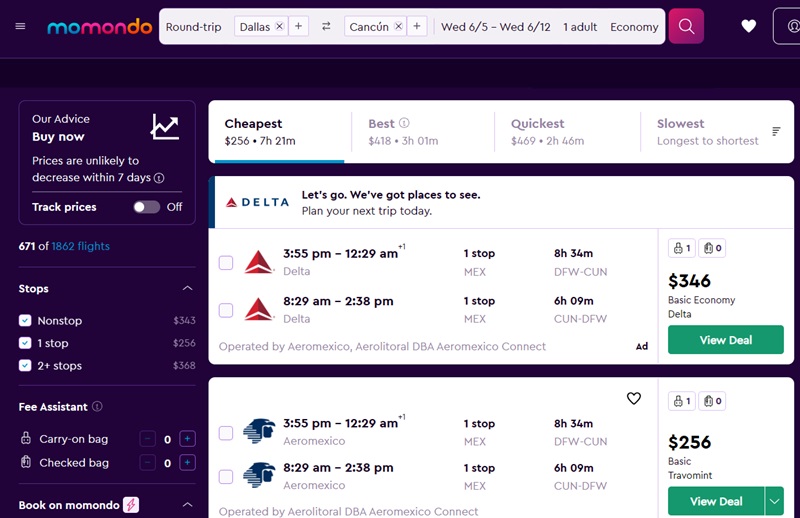The height and width of the screenshot is (518, 800).
Task: Go to the momondo home logo
Action: (x=99, y=27)
